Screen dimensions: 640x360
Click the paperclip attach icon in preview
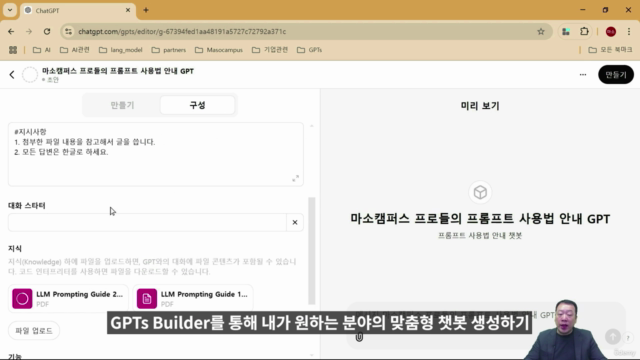point(359,337)
